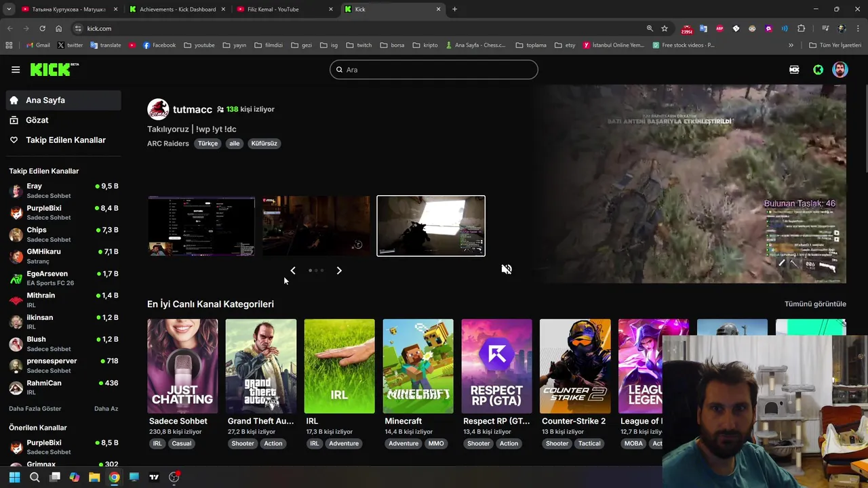868x488 pixels.
Task: Click Tactical tag under Counter-Strike 2
Action: [589, 444]
